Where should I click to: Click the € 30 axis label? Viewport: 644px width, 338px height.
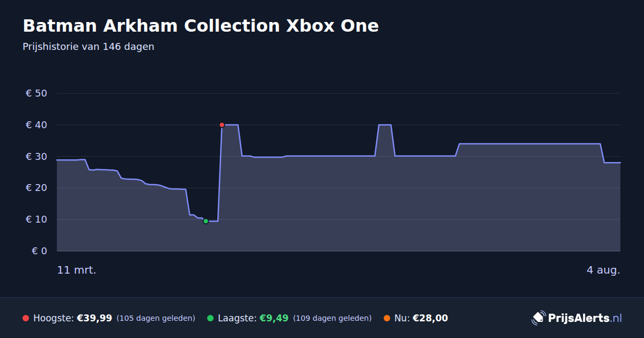36,157
